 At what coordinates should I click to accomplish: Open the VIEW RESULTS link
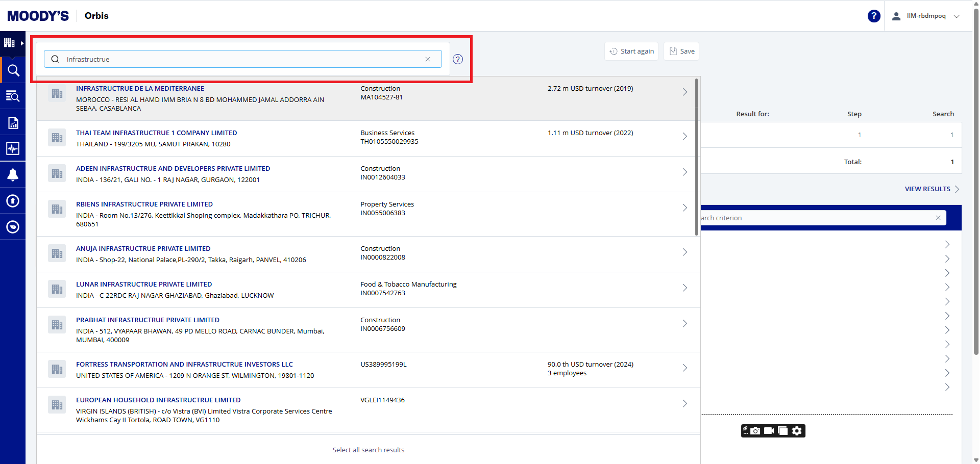click(927, 189)
